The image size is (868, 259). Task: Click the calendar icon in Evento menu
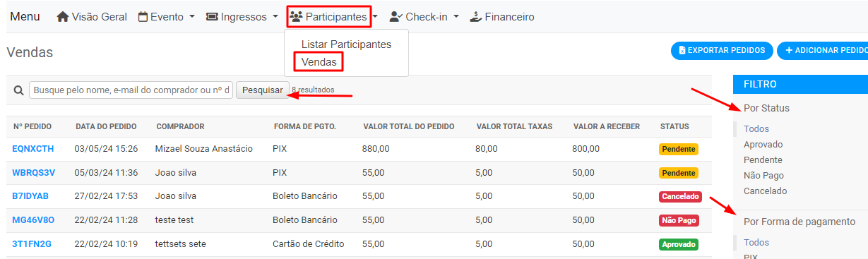click(143, 16)
